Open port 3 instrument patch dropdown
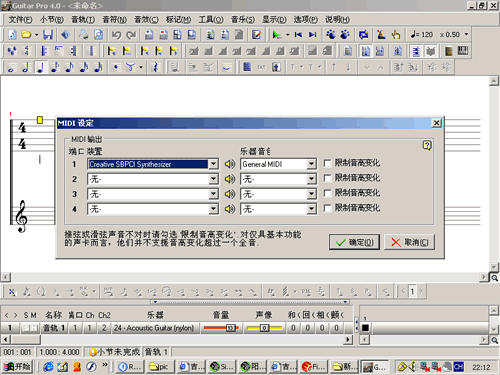Image resolution: width=500 pixels, height=375 pixels. tap(311, 194)
